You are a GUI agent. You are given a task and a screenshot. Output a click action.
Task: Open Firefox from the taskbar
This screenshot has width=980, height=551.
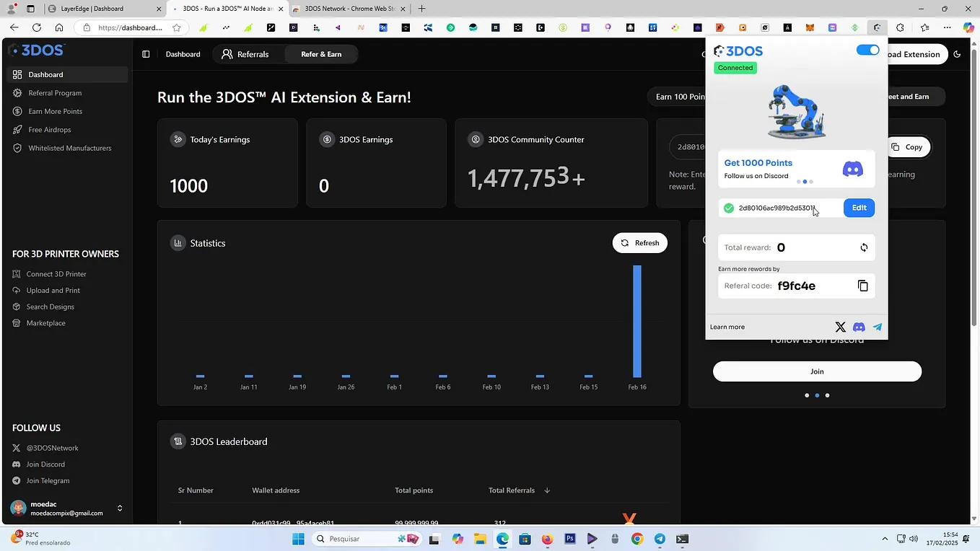click(547, 539)
